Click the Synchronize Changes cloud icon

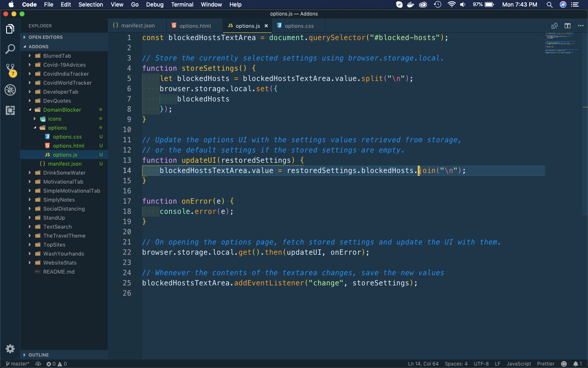click(x=38, y=364)
